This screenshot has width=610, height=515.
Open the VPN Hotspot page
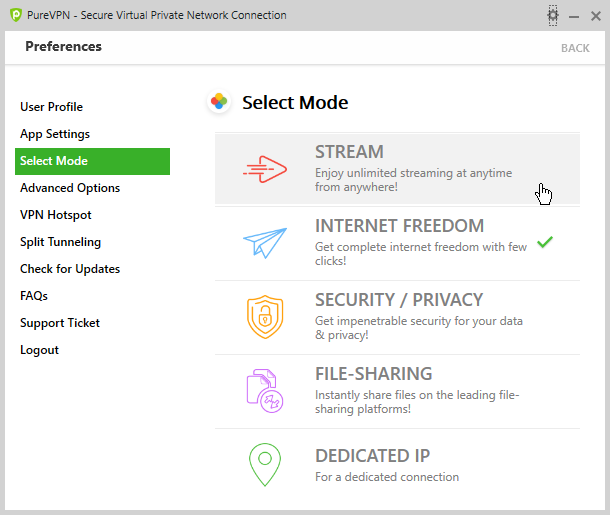tap(56, 215)
